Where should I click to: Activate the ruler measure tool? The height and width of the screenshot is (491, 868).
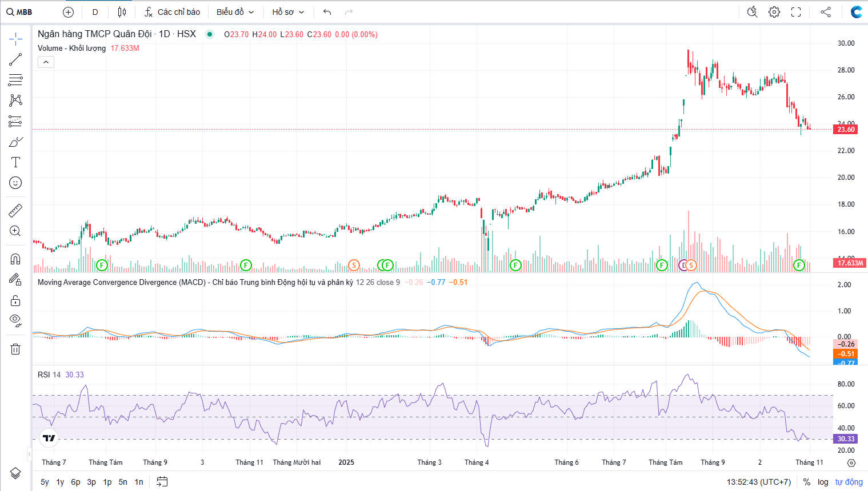pyautogui.click(x=15, y=211)
